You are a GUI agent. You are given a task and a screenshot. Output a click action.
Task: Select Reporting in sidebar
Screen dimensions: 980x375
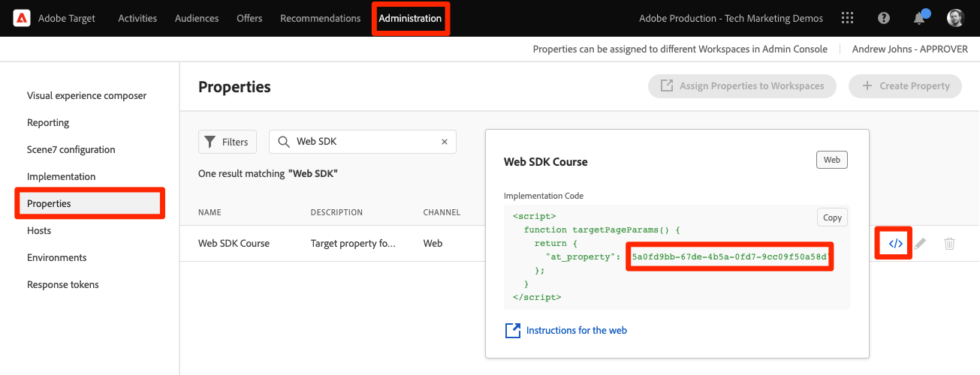click(48, 123)
